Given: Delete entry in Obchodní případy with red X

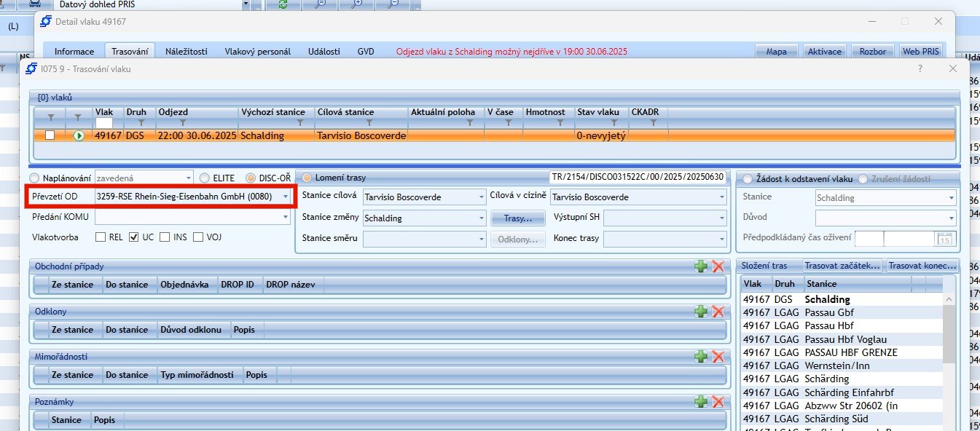Looking at the screenshot, I should click(718, 266).
